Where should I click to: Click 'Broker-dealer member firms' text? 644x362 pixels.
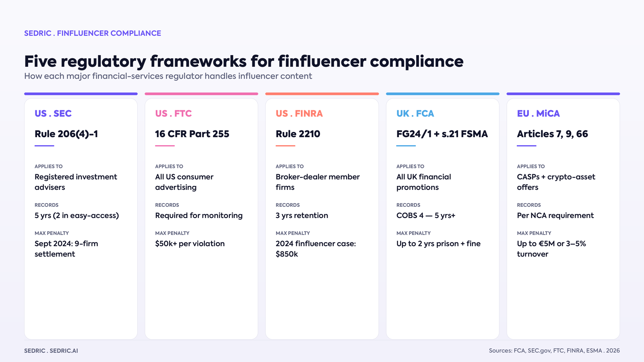[x=318, y=182]
